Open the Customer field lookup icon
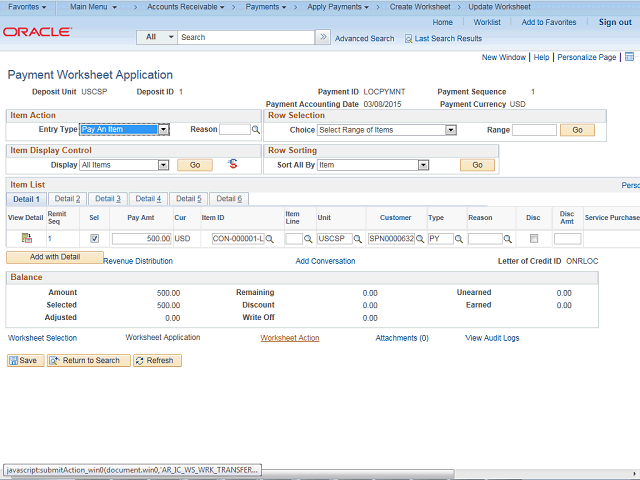 point(420,239)
